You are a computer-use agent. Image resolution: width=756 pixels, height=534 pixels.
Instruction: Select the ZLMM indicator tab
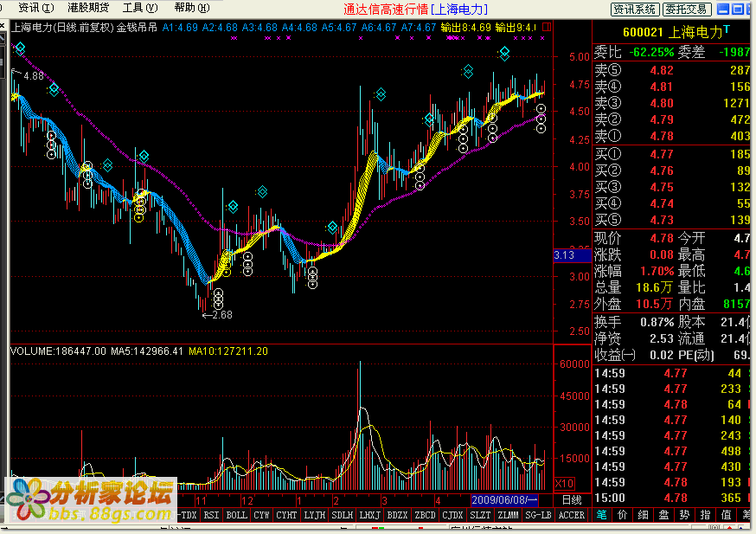click(x=508, y=515)
